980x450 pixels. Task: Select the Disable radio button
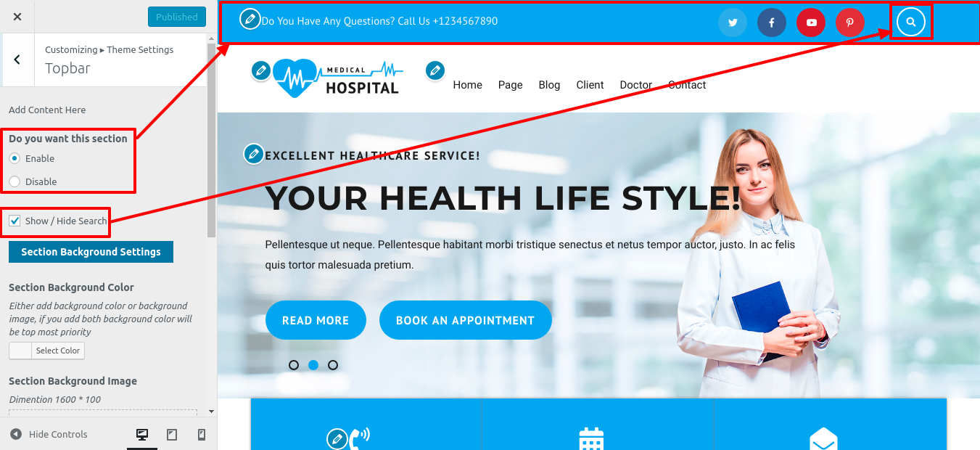[15, 181]
